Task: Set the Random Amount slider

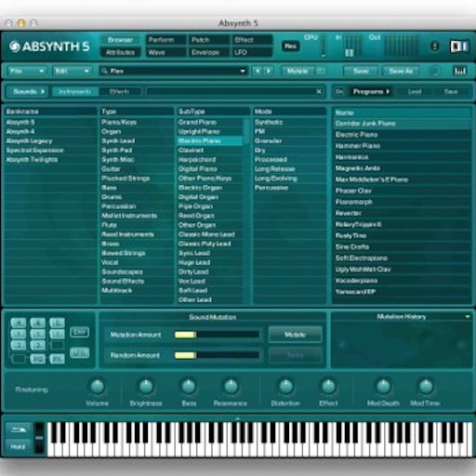Action: [217, 355]
